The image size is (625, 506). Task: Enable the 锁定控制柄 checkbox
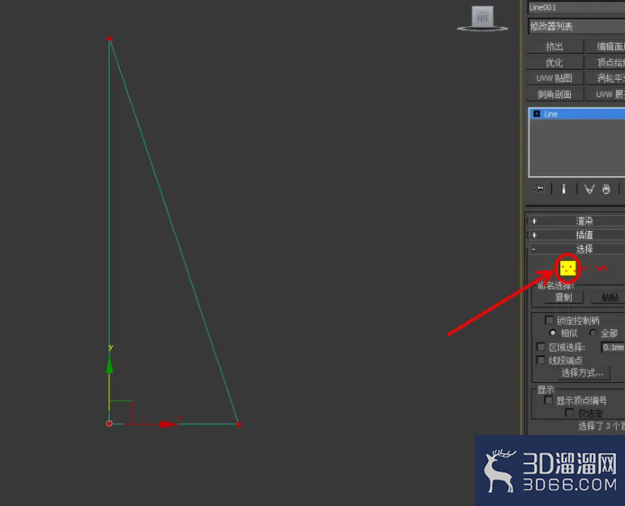[x=549, y=320]
